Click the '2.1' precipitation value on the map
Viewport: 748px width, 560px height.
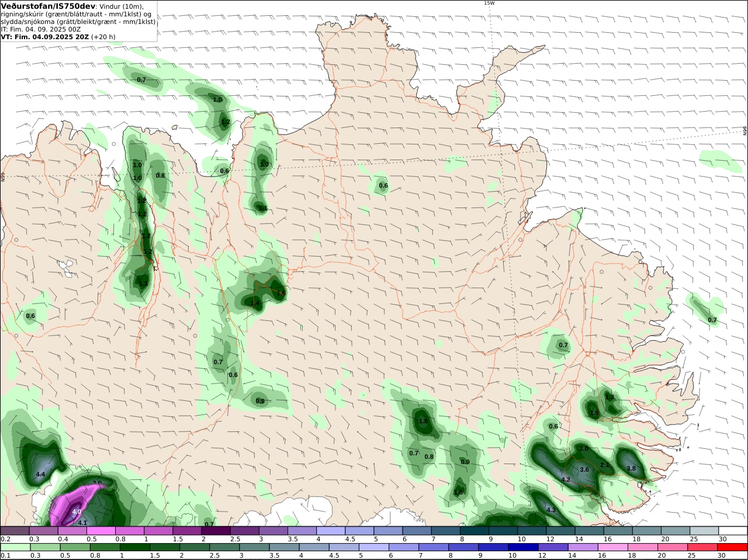tap(605, 465)
